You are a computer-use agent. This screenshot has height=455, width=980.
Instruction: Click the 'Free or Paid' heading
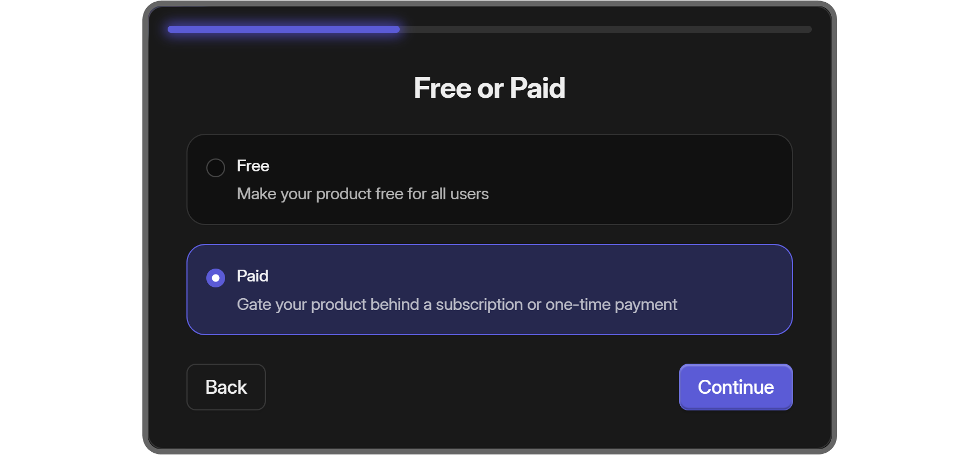point(489,87)
